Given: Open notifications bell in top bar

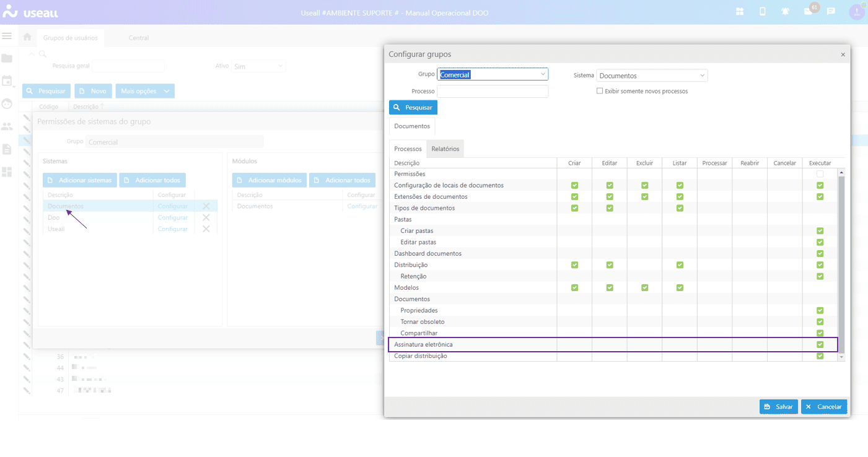Looking at the screenshot, I should tap(786, 11).
